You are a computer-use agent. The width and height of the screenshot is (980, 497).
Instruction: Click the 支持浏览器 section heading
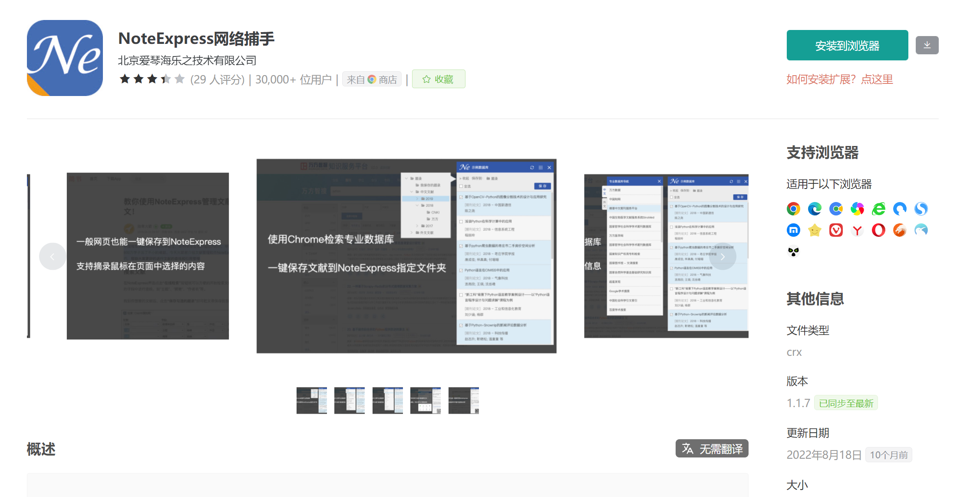(x=822, y=152)
